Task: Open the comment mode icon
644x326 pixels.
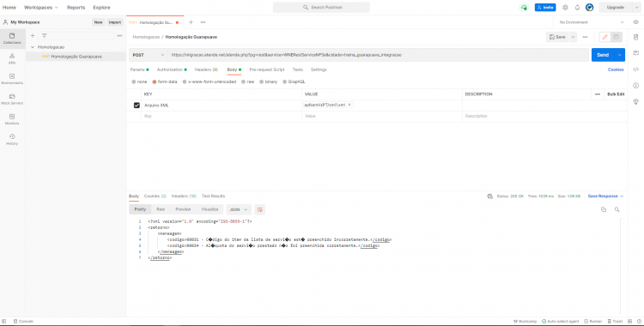Action: tap(616, 37)
